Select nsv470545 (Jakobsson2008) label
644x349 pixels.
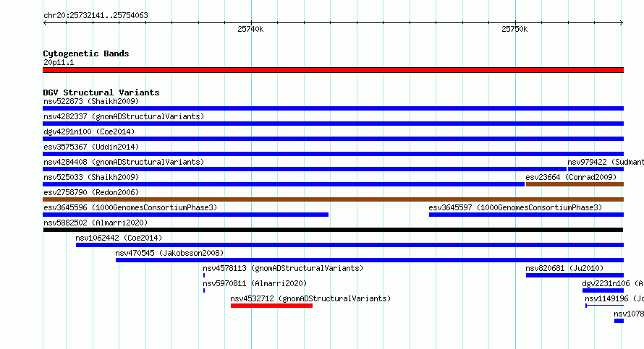click(169, 253)
